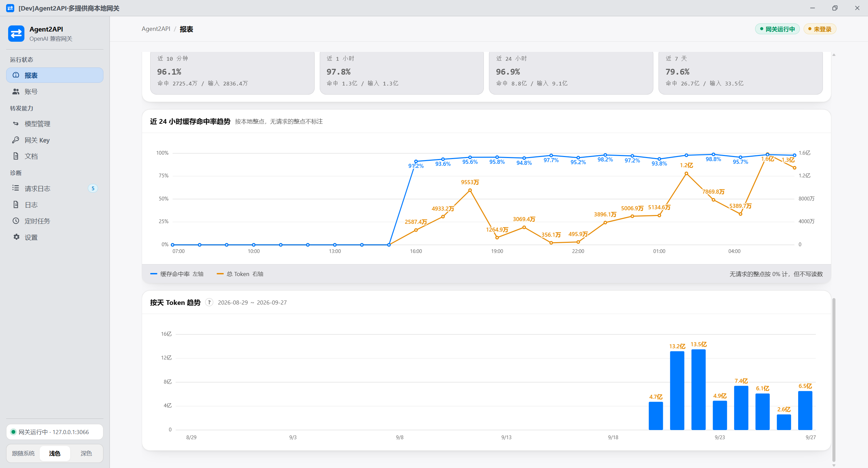The height and width of the screenshot is (468, 868).
Task: Click the 模型管理 arrow icon
Action: tap(16, 123)
